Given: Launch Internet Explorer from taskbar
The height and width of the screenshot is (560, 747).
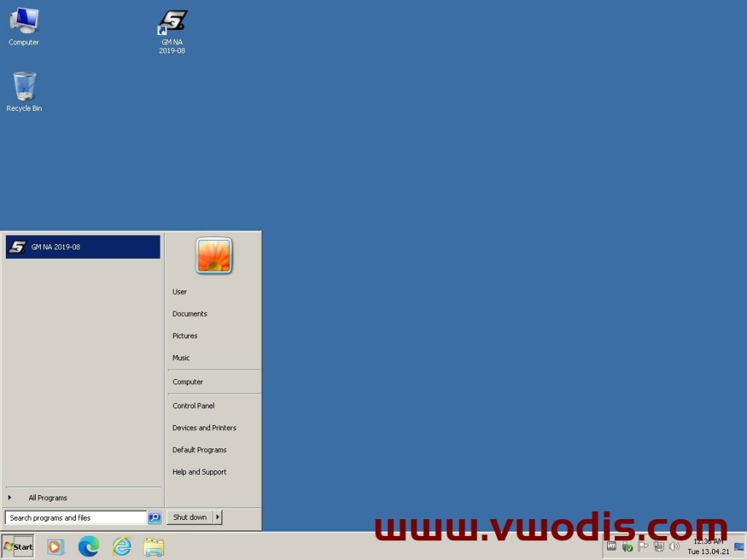Looking at the screenshot, I should [122, 547].
